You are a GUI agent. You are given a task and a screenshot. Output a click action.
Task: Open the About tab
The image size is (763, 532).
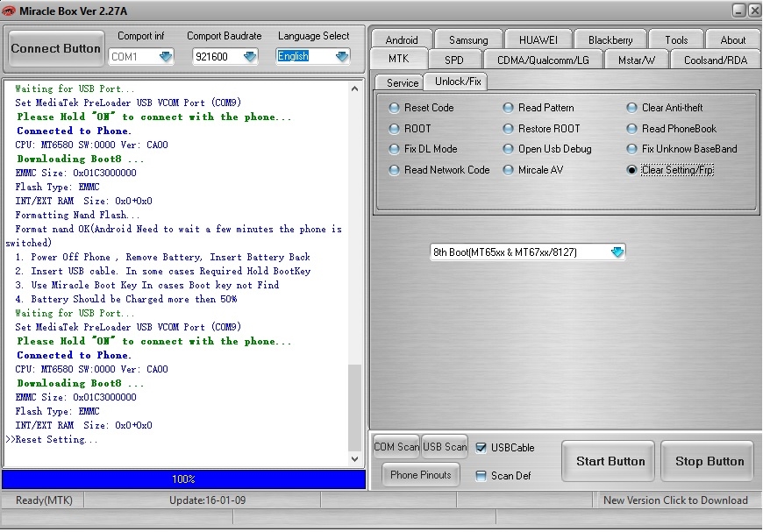tap(733, 39)
